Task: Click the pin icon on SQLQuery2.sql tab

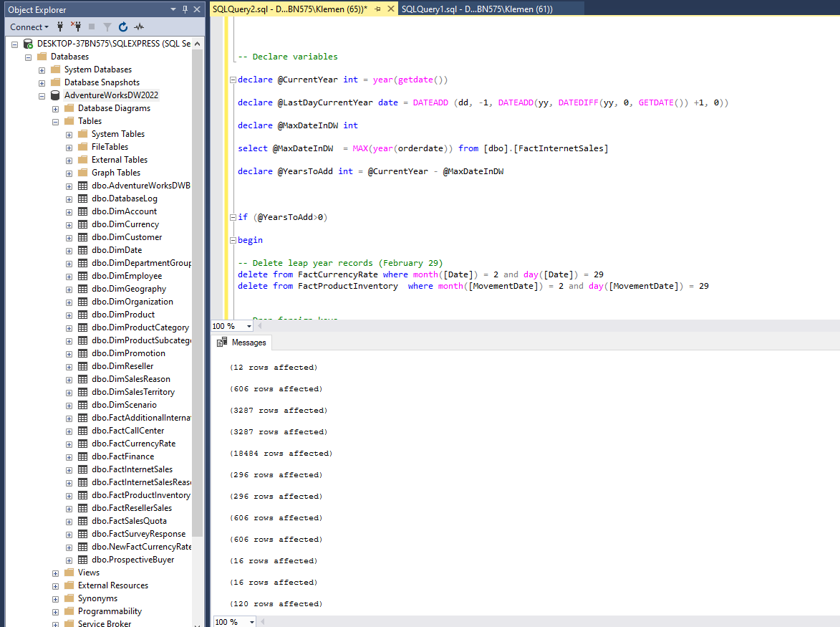Action: point(377,9)
